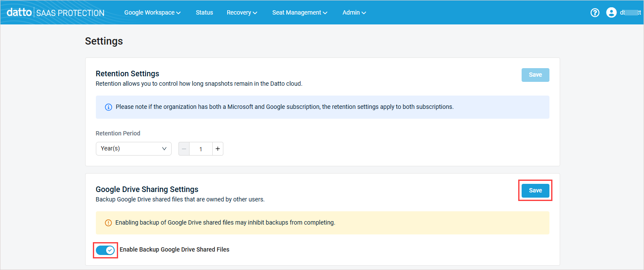
Task: Click the username next to the avatar
Action: point(630,12)
